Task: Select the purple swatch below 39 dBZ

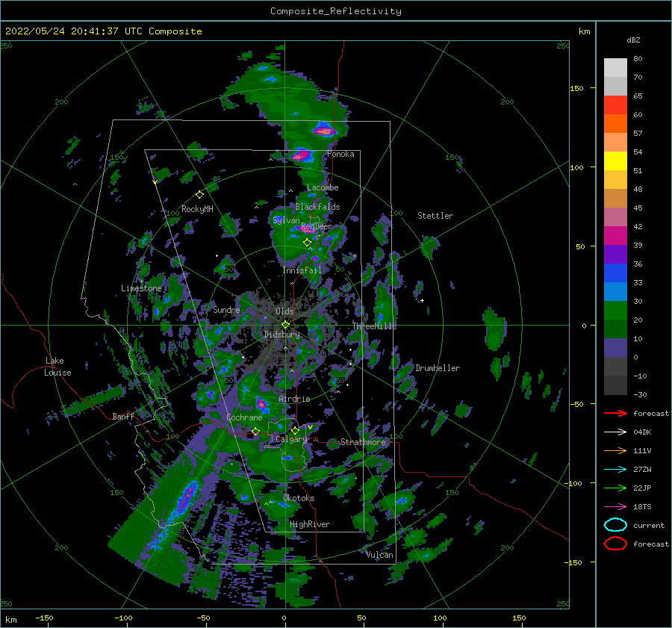Action: click(615, 255)
